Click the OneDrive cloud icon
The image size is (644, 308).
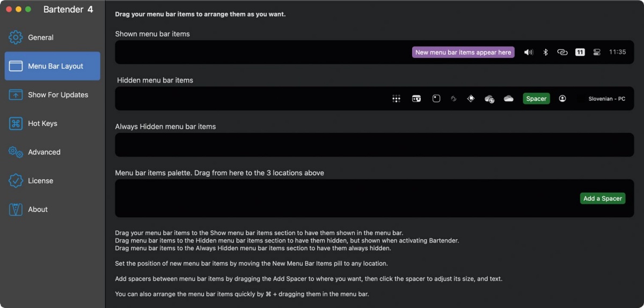pos(509,99)
